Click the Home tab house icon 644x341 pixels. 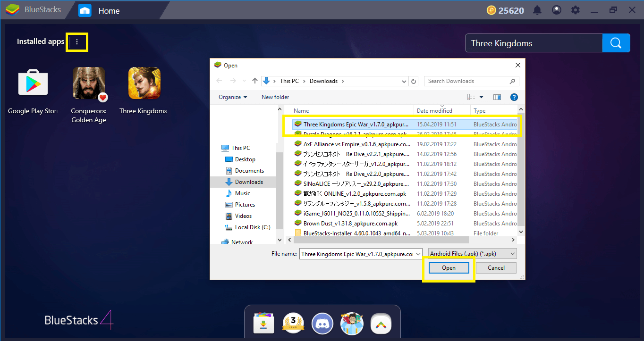(85, 10)
